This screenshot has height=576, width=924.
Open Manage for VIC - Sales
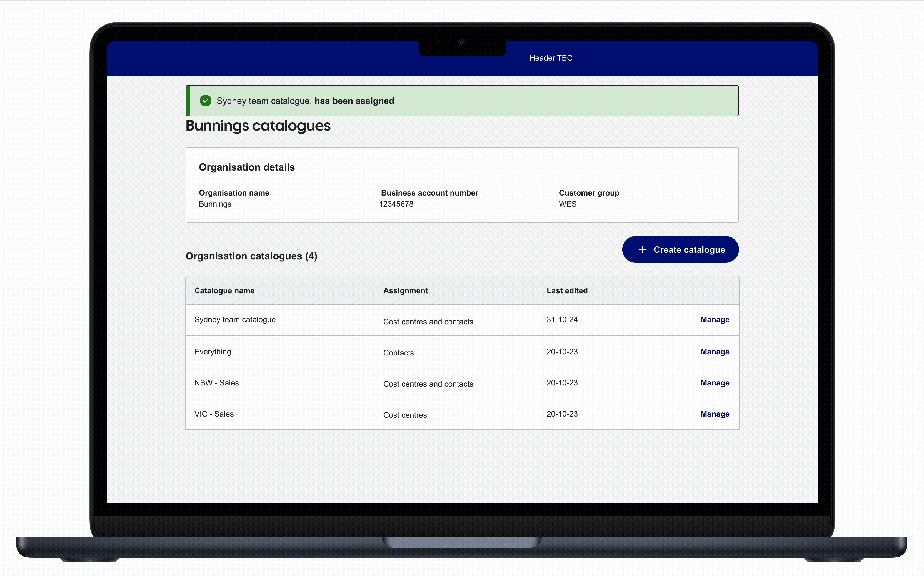pos(715,414)
